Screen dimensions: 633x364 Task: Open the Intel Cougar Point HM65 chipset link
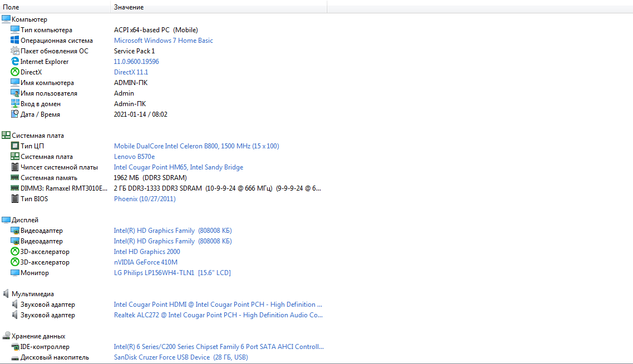pyautogui.click(x=179, y=167)
